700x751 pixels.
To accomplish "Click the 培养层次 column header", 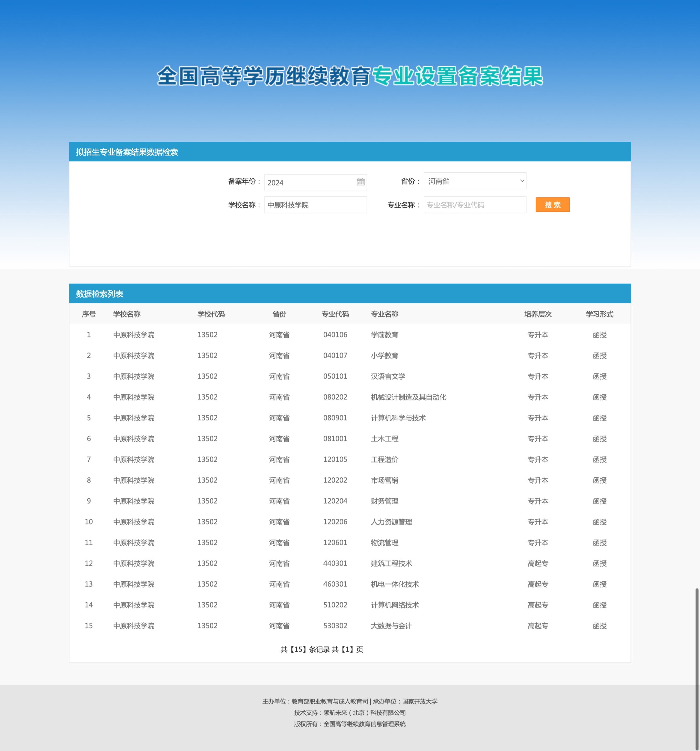I will click(x=538, y=314).
